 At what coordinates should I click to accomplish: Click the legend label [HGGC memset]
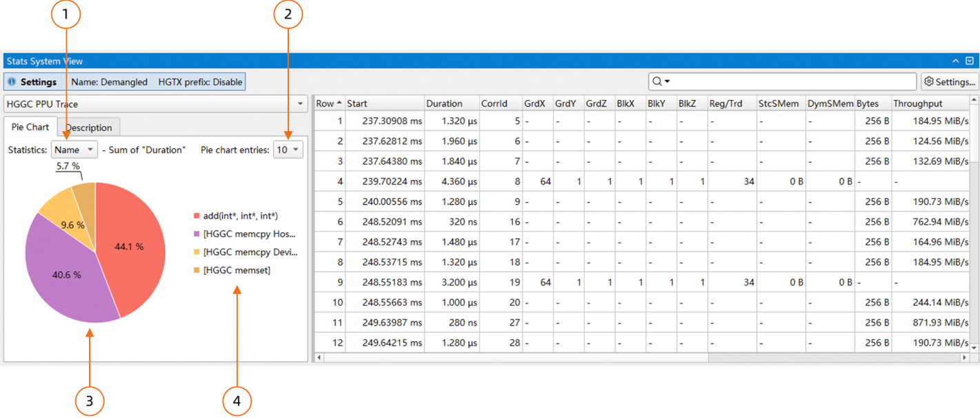coord(237,270)
